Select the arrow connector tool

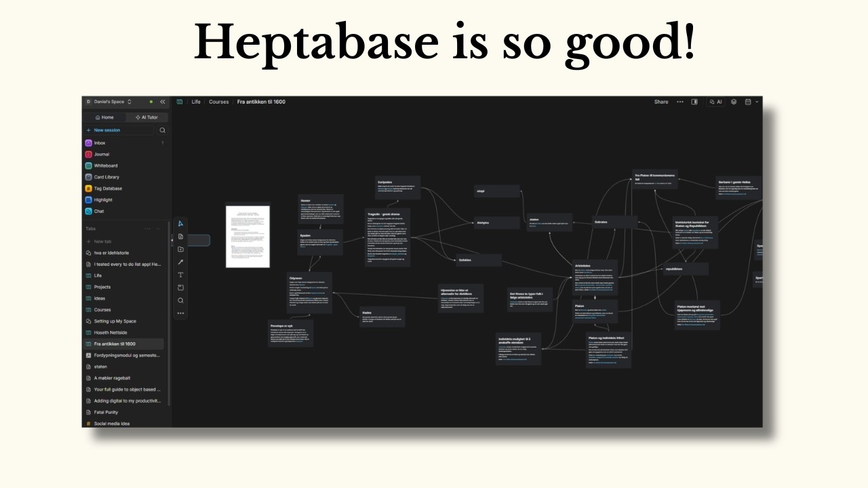(180, 262)
